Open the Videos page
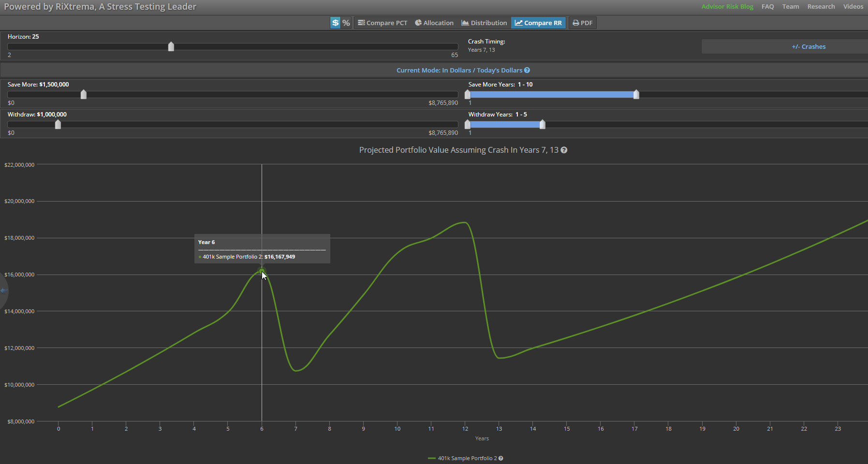Screen dimensions: 868x464 tap(853, 6)
